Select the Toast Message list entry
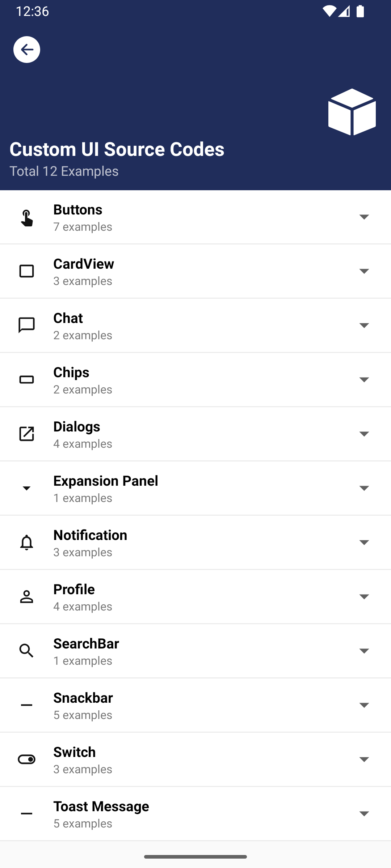The image size is (391, 868). tap(195, 814)
